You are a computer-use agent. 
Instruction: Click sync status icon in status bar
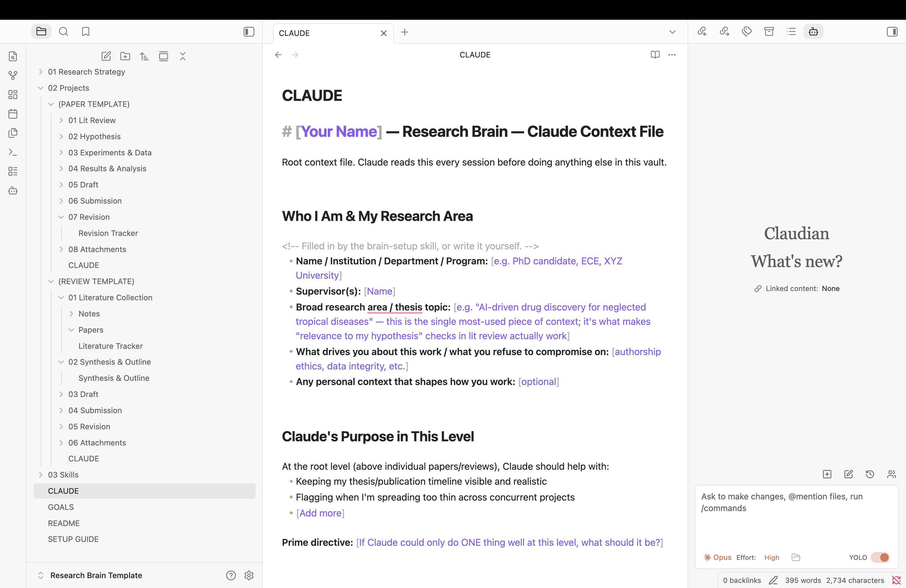(x=896, y=581)
